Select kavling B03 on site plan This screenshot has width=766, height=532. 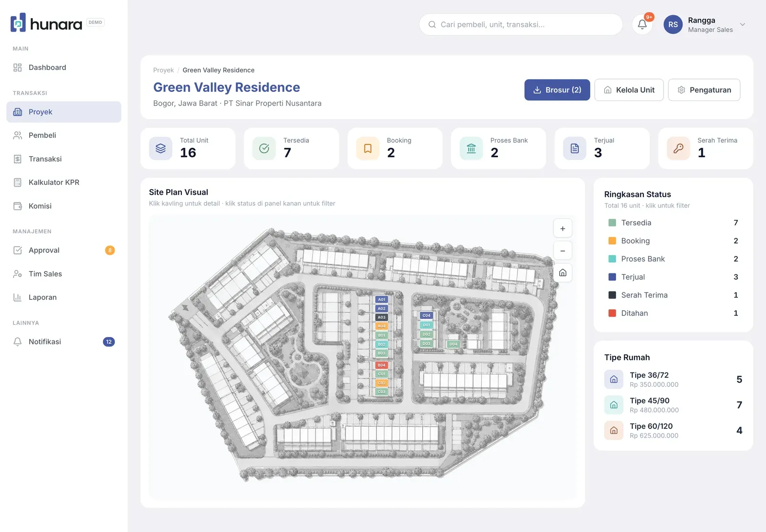click(382, 353)
